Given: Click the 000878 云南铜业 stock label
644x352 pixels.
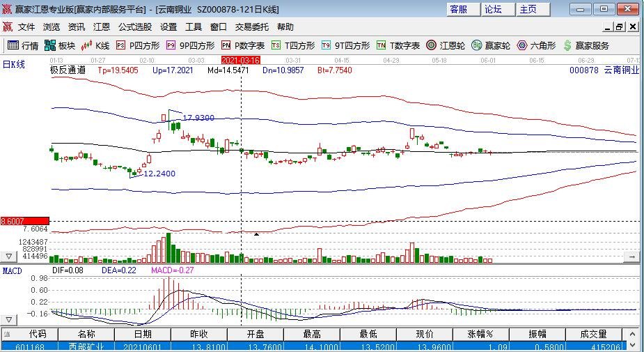Looking at the screenshot, I should 604,70.
